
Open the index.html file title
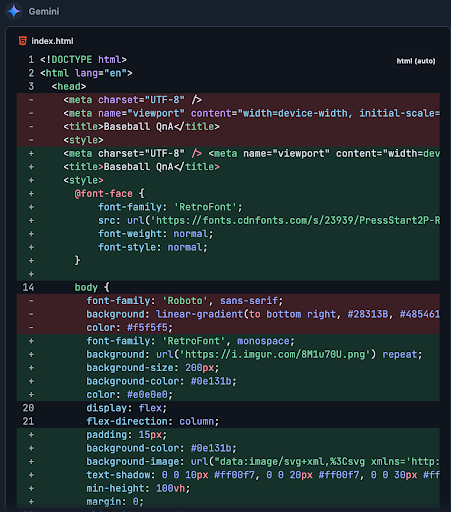click(52, 41)
